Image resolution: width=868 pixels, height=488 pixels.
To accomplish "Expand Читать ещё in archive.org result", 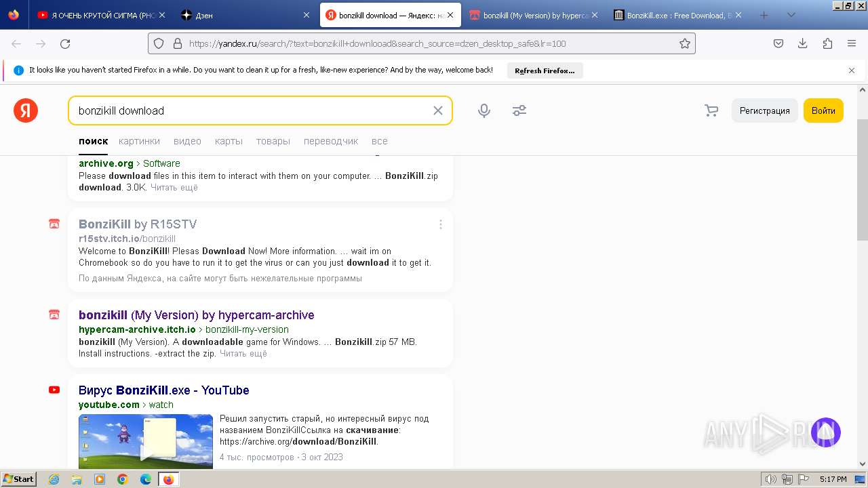I will (174, 187).
